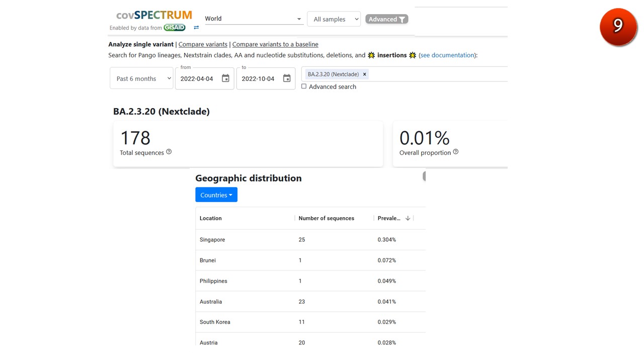Viewport: 644px width, 362px height.
Task: Sort by Number of sequences column
Action: tap(327, 218)
